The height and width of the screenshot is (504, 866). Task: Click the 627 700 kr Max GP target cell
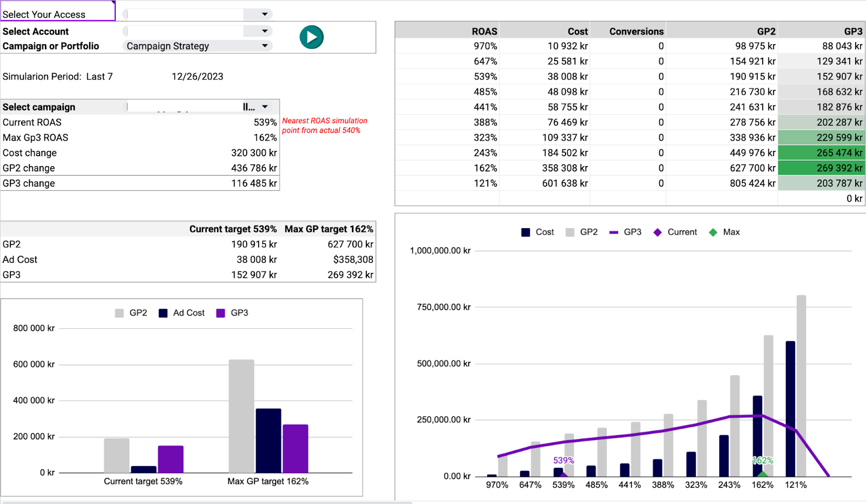[x=350, y=244]
